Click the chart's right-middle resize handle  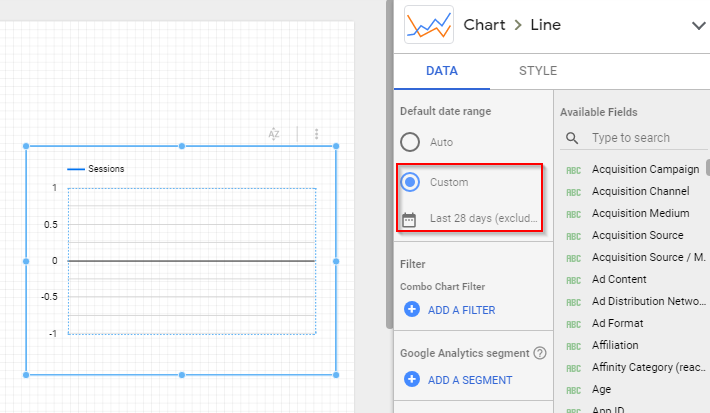click(x=336, y=261)
